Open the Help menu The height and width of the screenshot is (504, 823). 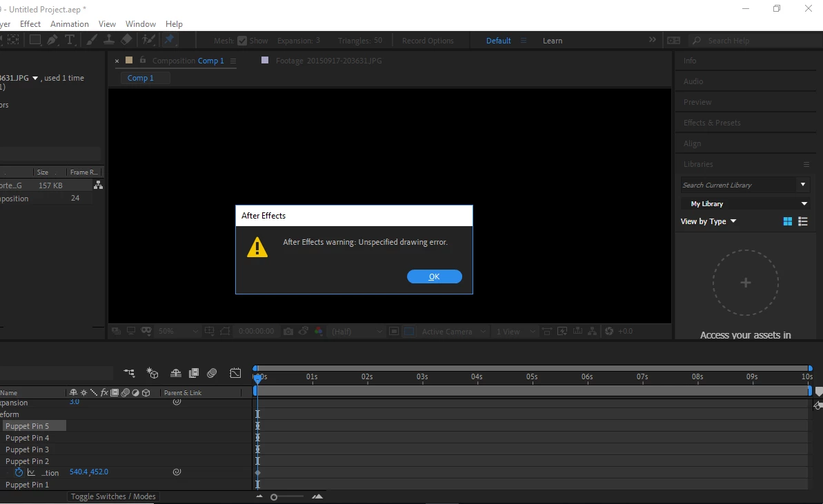[x=174, y=24]
